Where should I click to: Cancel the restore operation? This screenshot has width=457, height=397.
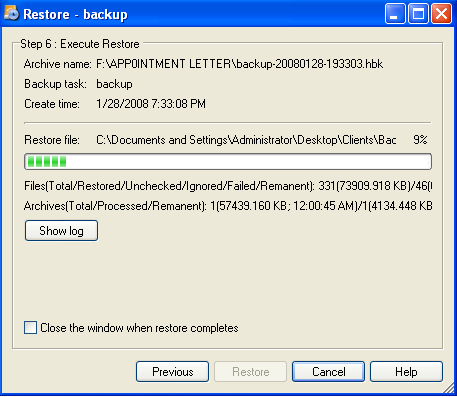pos(328,371)
